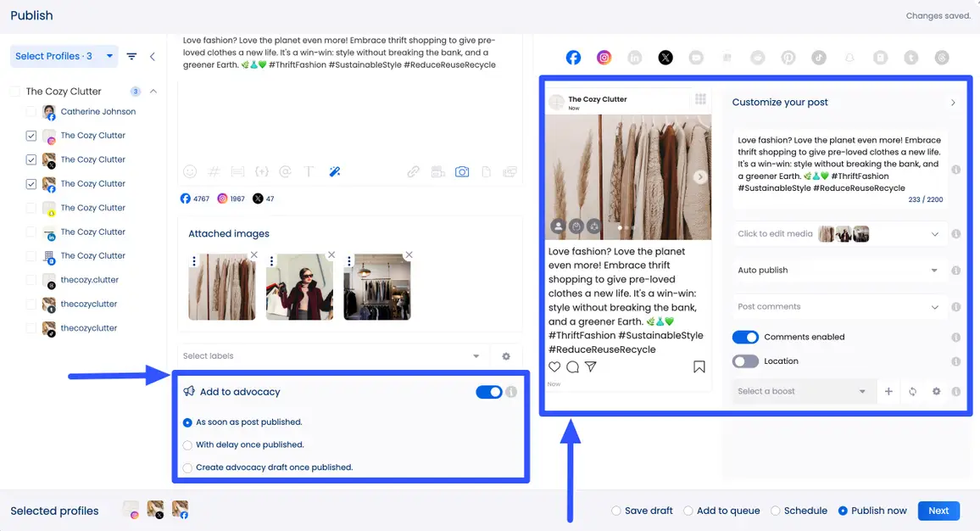The image size is (980, 531).
Task: Select 'With delay once published' option
Action: (x=187, y=444)
